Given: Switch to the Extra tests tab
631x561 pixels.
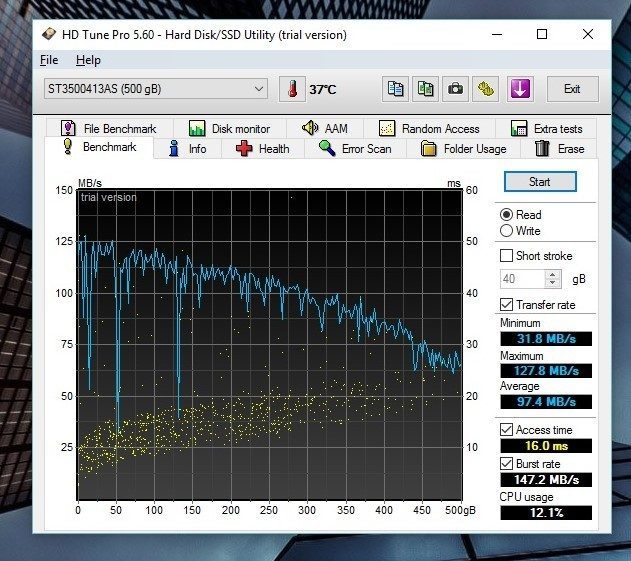Looking at the screenshot, I should click(546, 128).
